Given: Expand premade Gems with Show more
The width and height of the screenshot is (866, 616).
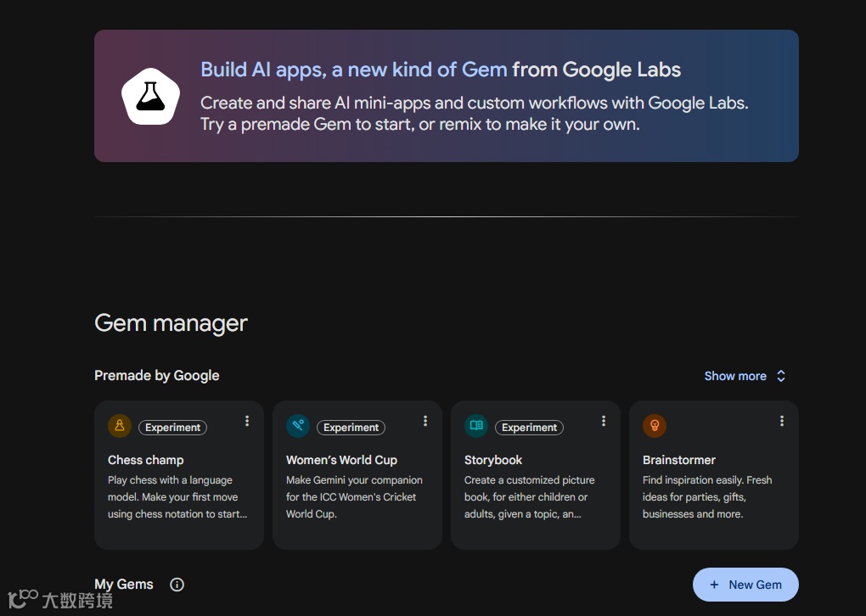Looking at the screenshot, I should (735, 376).
